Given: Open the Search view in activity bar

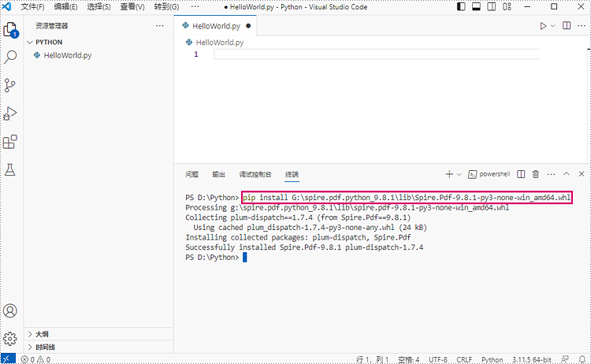Looking at the screenshot, I should tap(10, 57).
